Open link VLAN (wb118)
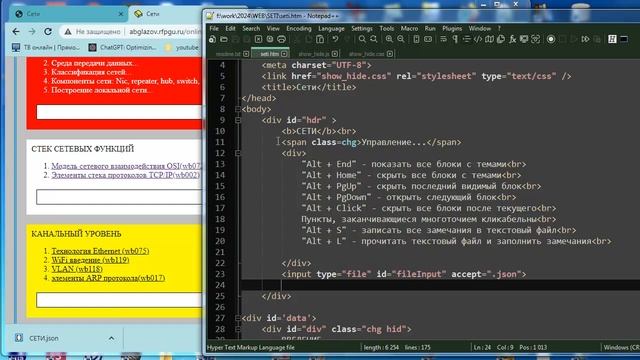640x360 pixels. (77, 269)
